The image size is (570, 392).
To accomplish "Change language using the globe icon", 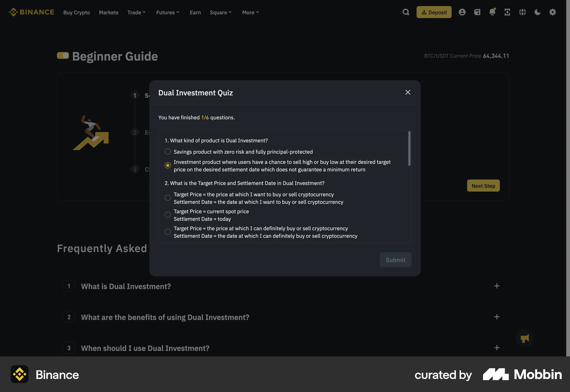I will click(522, 12).
